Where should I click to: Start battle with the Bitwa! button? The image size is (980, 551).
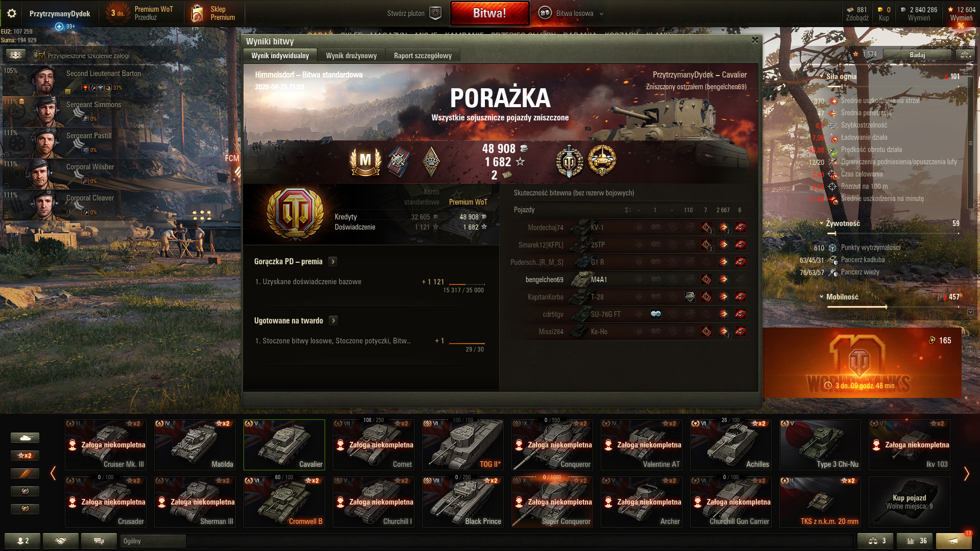[489, 13]
